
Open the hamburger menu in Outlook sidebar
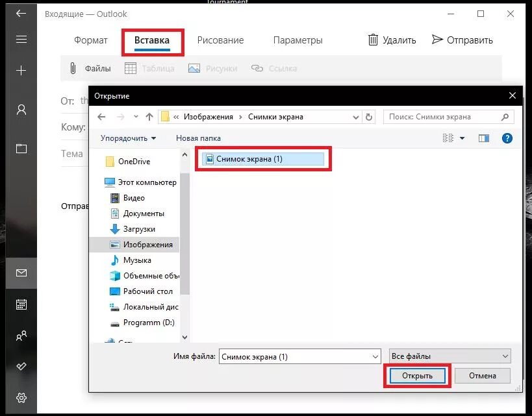click(x=21, y=40)
